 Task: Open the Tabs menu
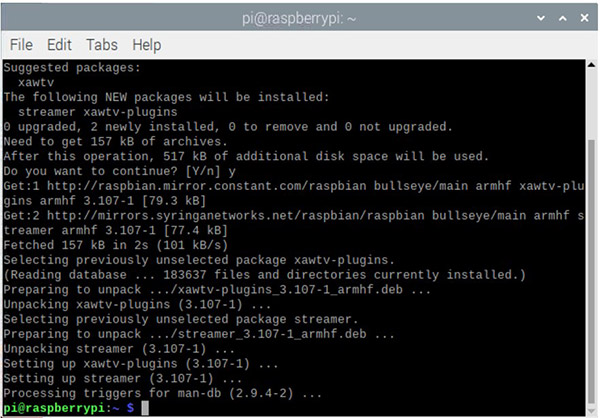(x=101, y=45)
